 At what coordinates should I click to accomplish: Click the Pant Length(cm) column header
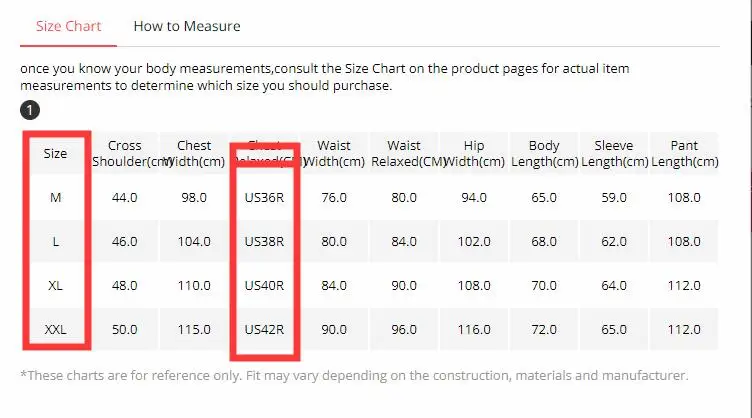click(x=684, y=153)
